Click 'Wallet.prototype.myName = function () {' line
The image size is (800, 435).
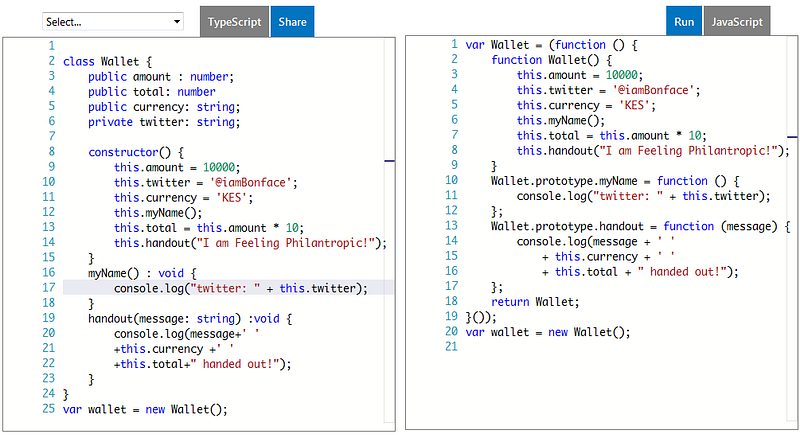coord(615,181)
